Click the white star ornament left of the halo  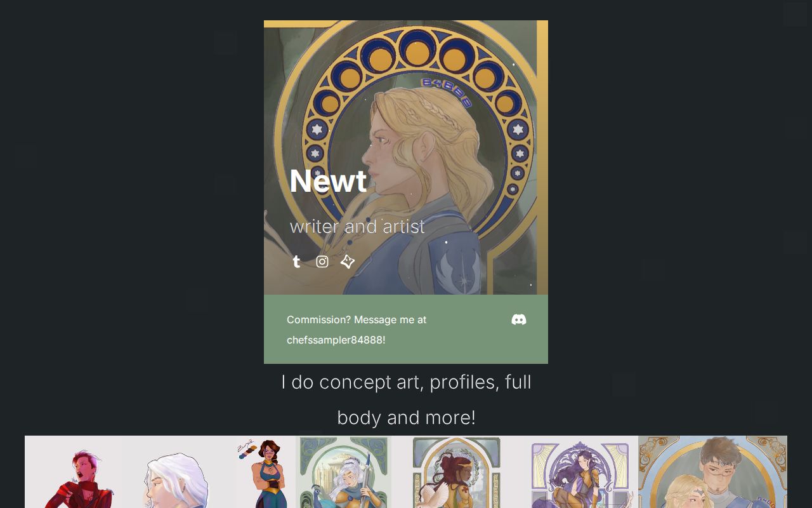(317, 130)
